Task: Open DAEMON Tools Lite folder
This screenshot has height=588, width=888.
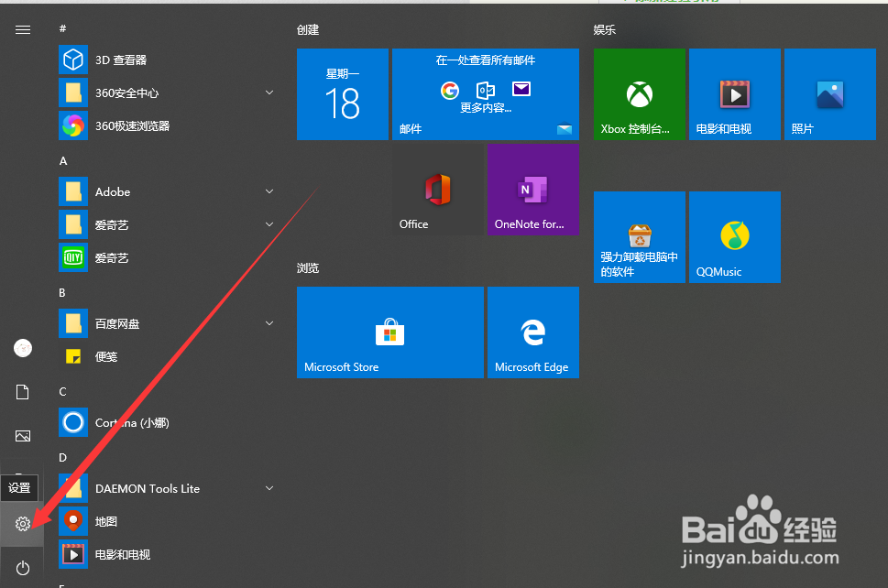Action: coord(169,488)
